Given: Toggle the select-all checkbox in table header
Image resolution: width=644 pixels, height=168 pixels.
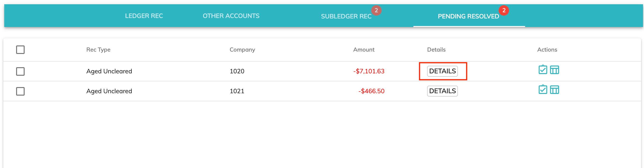Looking at the screenshot, I should tap(20, 50).
